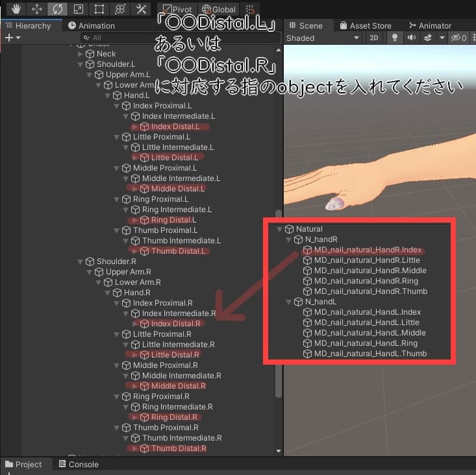Open the custom editor tools icon
The height and width of the screenshot is (475, 476).
pos(140,9)
